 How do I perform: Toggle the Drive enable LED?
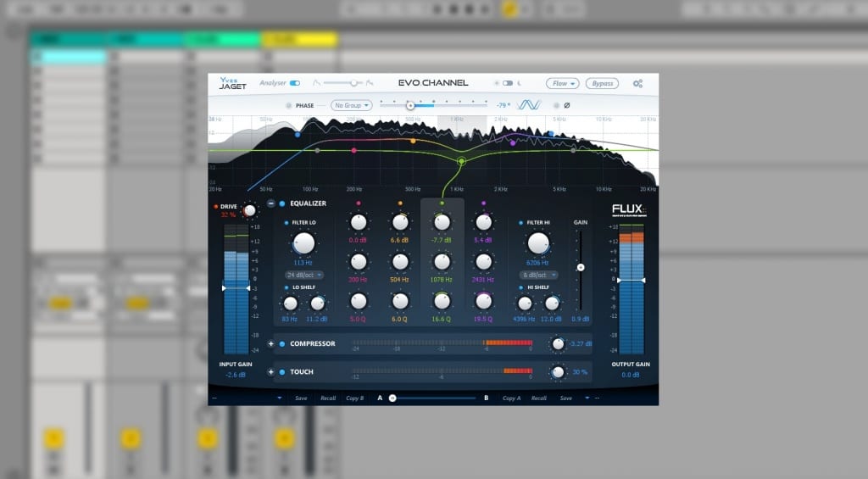point(215,207)
